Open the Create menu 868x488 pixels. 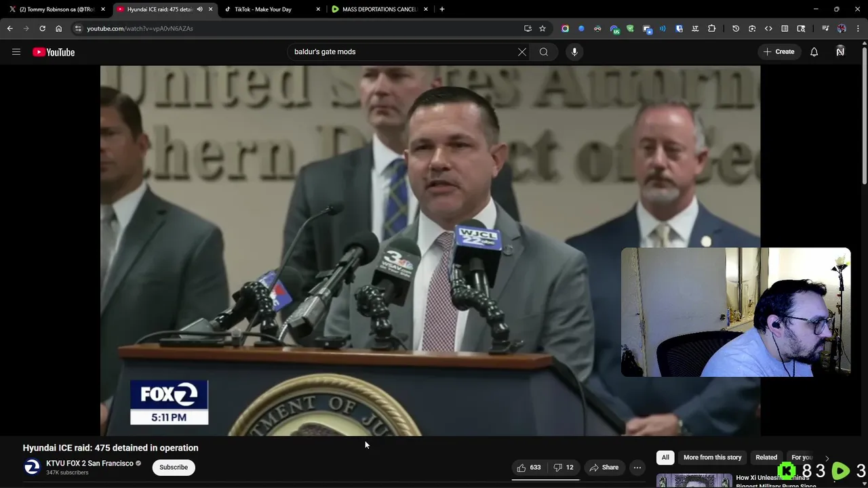(778, 52)
